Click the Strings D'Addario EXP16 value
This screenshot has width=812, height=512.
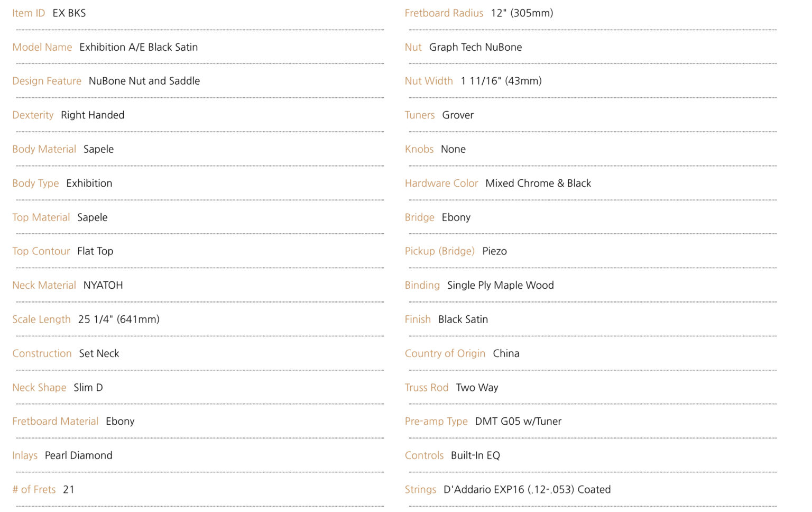527,490
